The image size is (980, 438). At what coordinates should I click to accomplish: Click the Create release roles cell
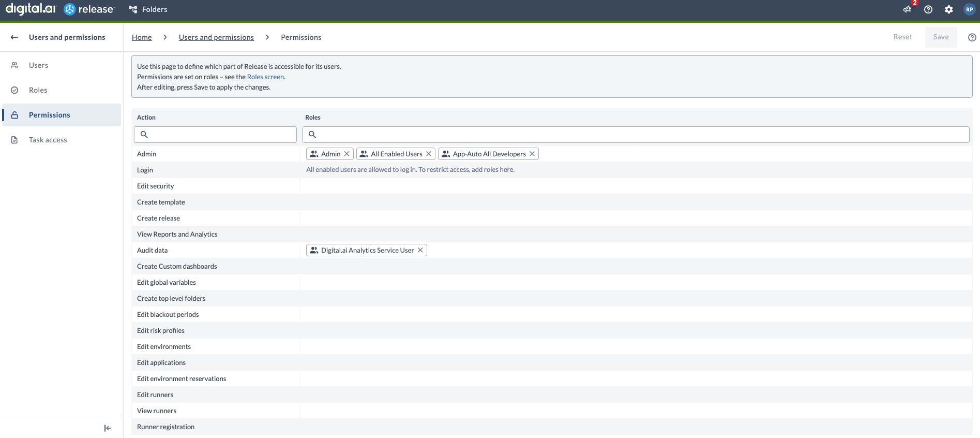point(636,218)
